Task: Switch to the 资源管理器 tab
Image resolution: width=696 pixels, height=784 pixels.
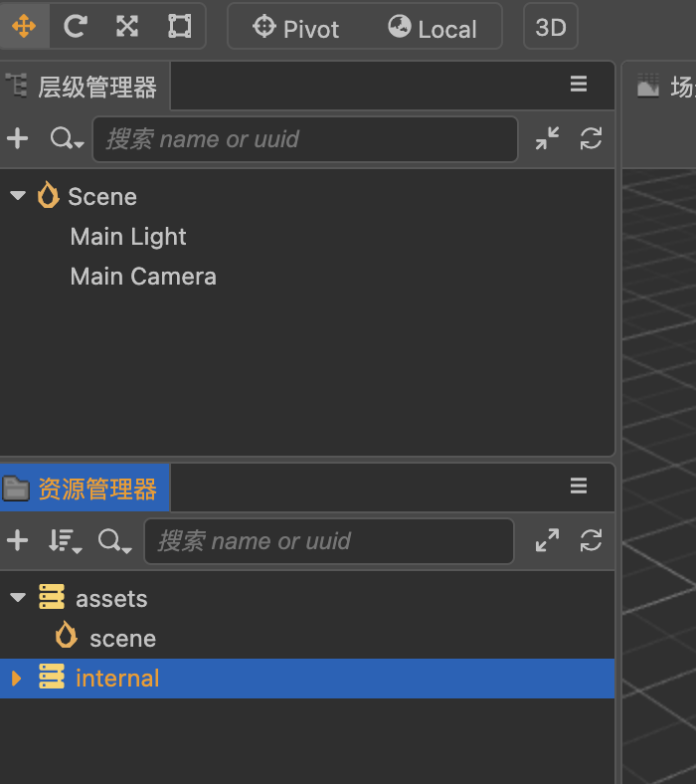Action: pos(86,489)
